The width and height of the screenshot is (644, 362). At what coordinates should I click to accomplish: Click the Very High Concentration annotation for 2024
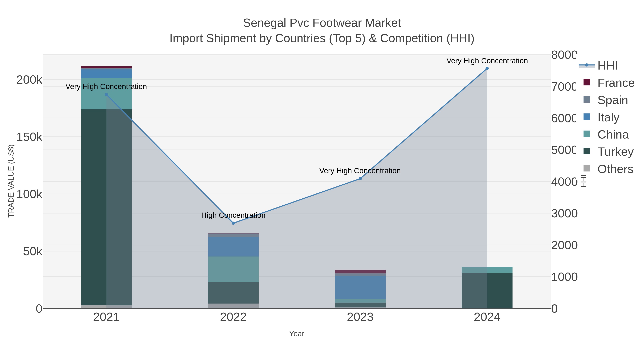click(487, 61)
